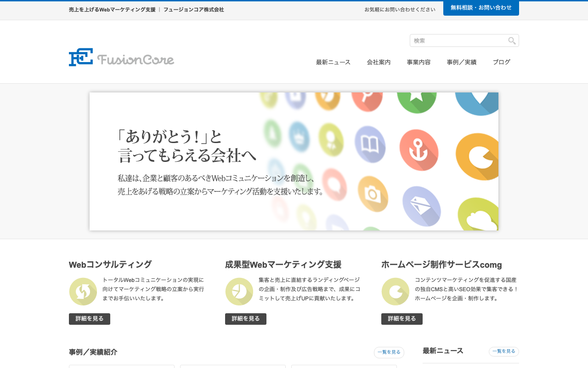Image resolution: width=588 pixels, height=368 pixels.
Task: Click 詳細を見る under 成果型Webマーケティング支援
Action: coord(246,319)
